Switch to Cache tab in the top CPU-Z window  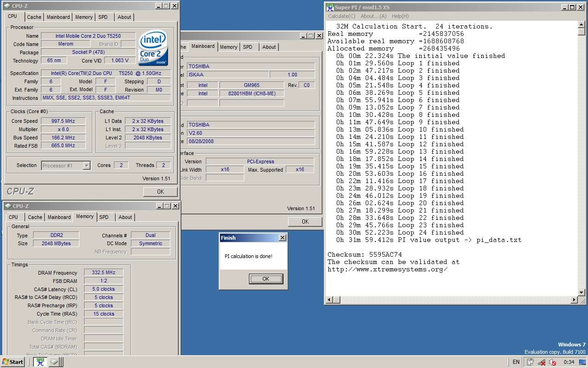[x=34, y=17]
